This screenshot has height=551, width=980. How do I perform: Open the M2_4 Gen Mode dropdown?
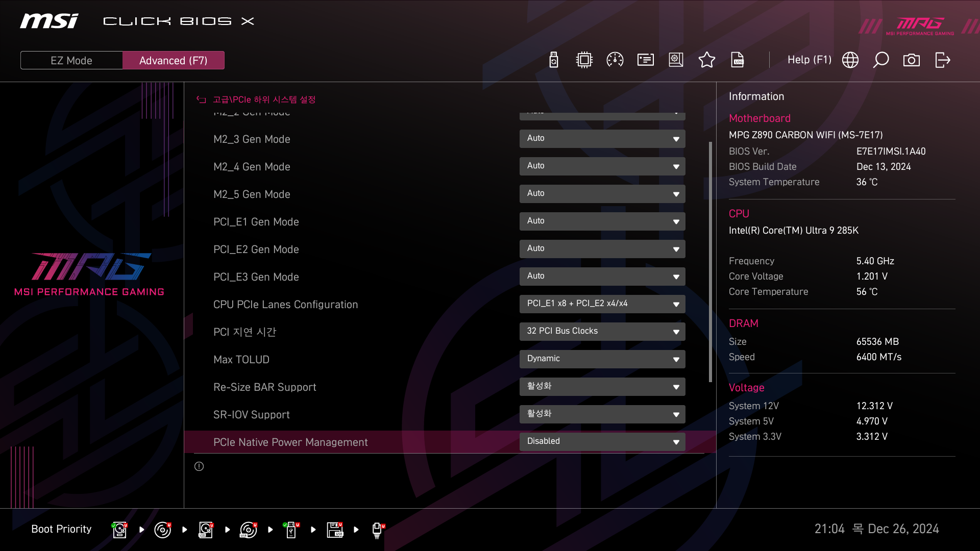[602, 166]
